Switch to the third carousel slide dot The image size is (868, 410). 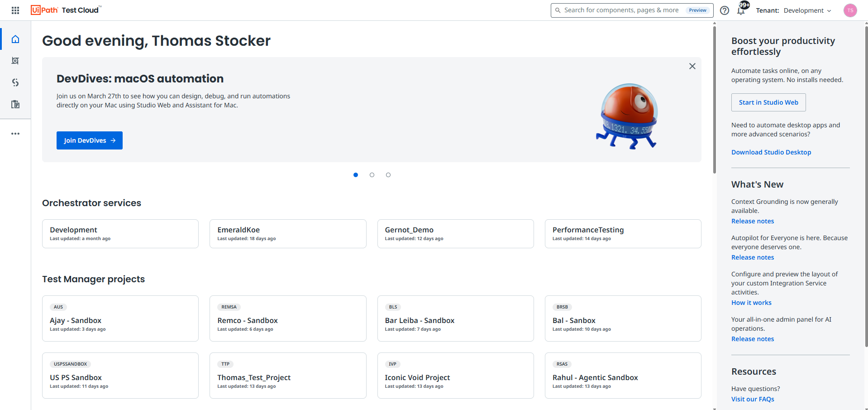point(388,175)
